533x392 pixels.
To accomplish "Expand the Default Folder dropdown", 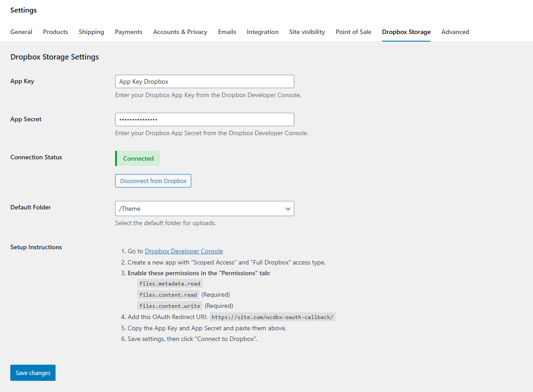I will point(204,209).
